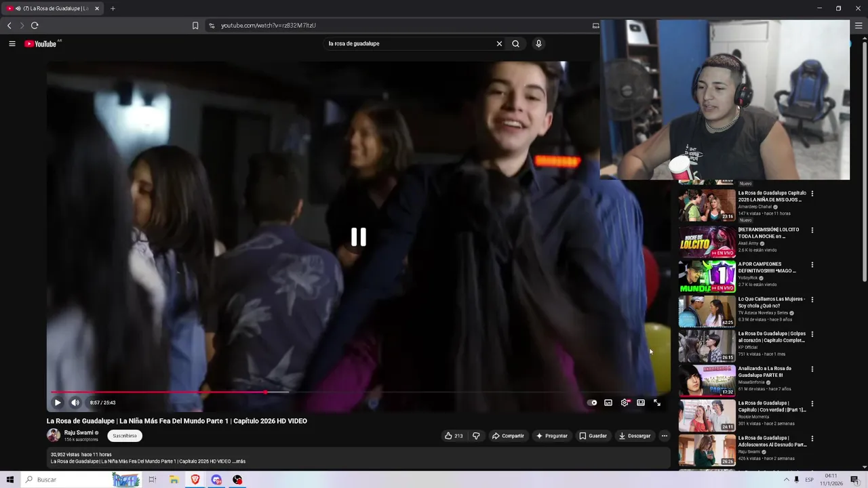Bookmark the page with the bookmark icon
Screen dimensions: 868x488
pos(195,25)
